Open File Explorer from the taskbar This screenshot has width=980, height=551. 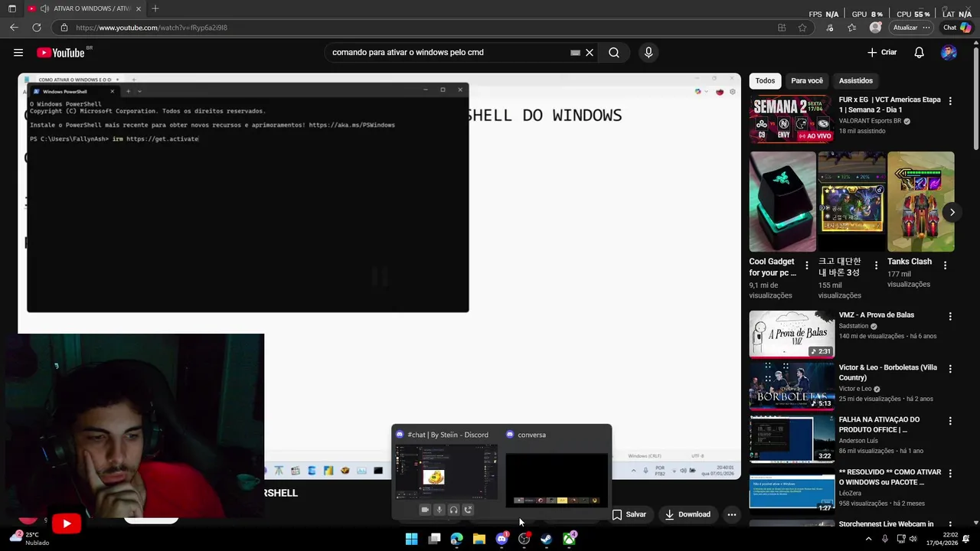479,539
